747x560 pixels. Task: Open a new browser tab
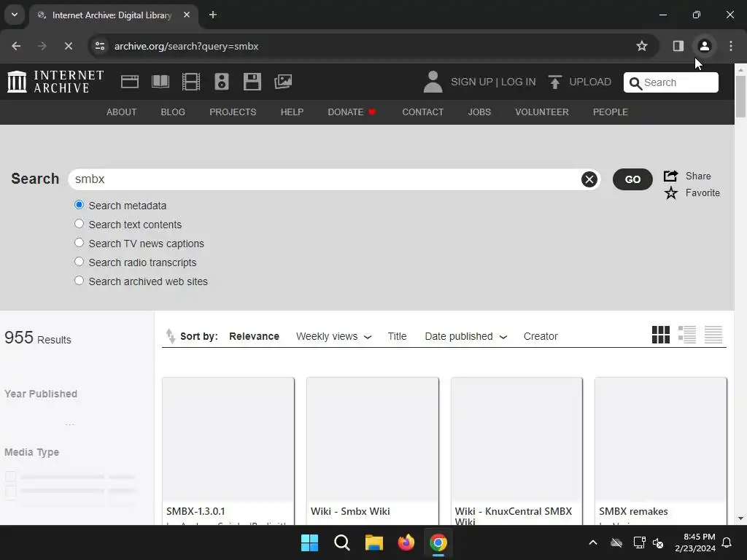pyautogui.click(x=213, y=15)
